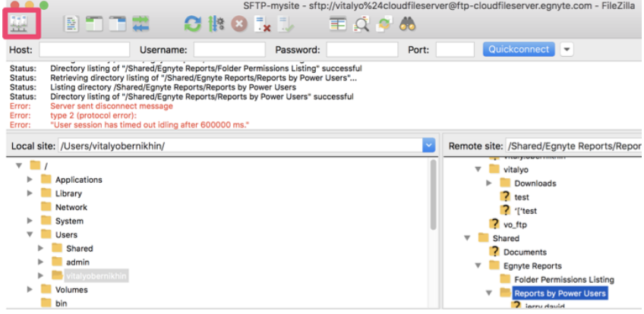
Task: Expand the remote Downloads folder
Action: coord(489,183)
